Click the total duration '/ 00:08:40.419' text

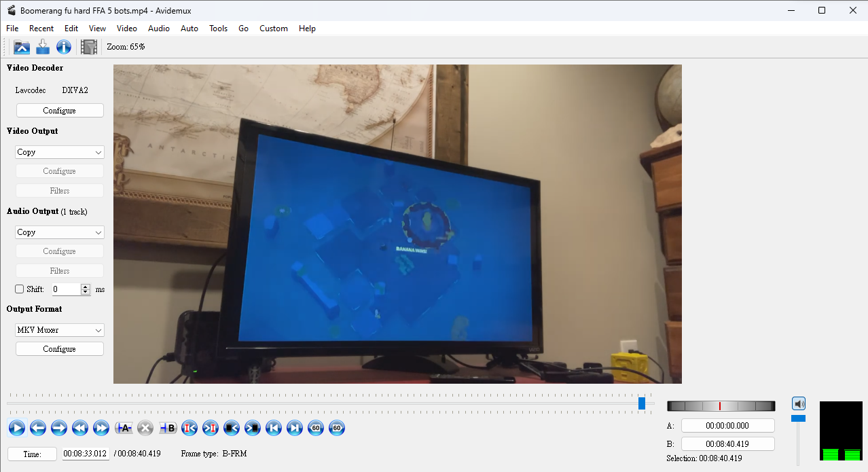tap(137, 454)
